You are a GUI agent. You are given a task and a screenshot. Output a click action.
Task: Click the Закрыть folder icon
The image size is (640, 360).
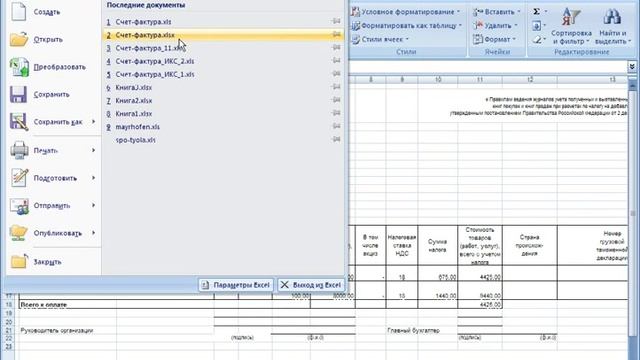[x=19, y=262]
